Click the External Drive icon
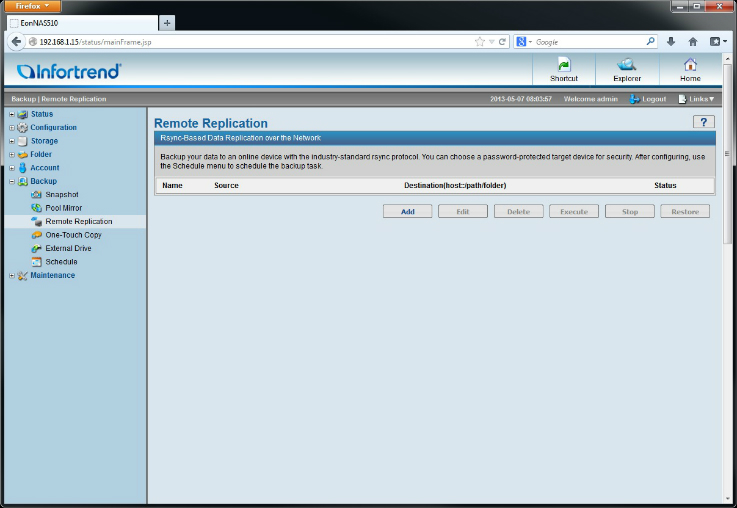Viewport: 737px width, 508px height. coord(37,249)
